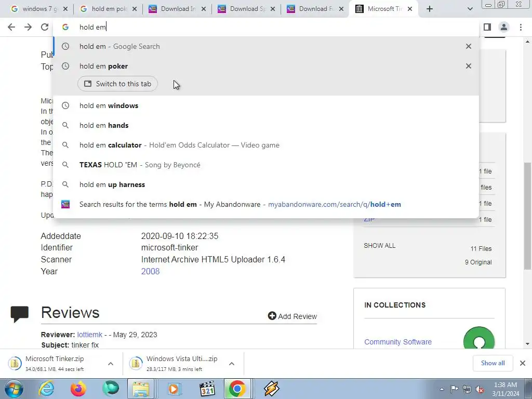
Task: Open the browser side panel
Action: pyautogui.click(x=487, y=27)
